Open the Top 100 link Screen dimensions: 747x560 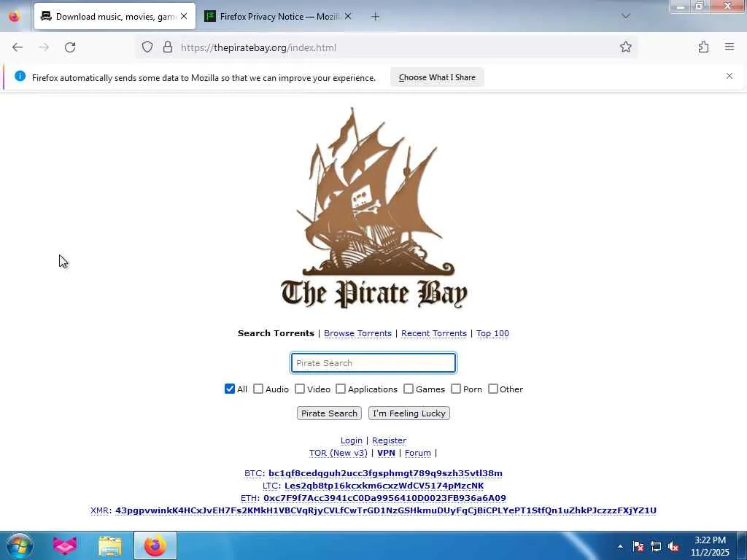tap(492, 333)
